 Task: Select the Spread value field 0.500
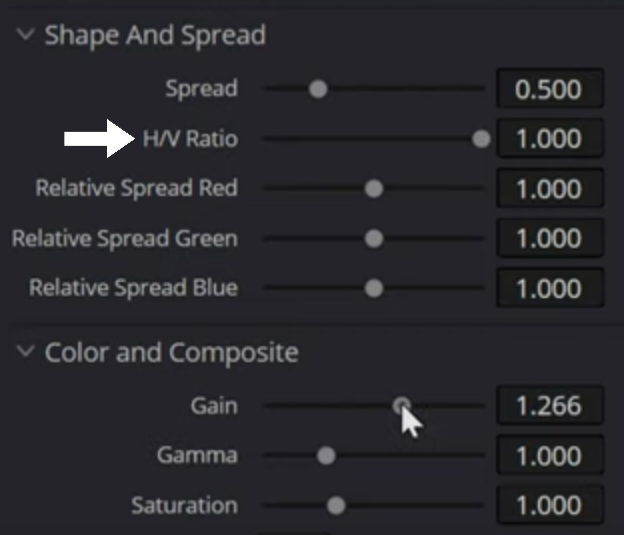point(550,88)
